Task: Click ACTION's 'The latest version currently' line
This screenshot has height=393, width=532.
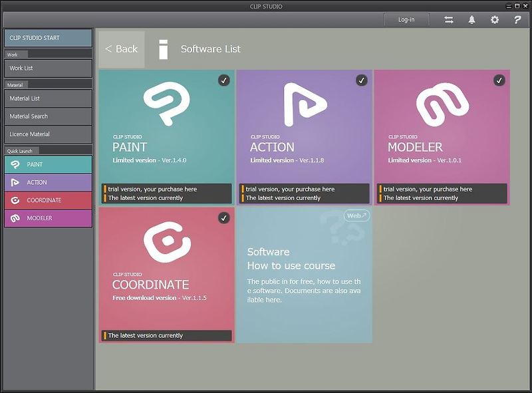Action: 283,198
